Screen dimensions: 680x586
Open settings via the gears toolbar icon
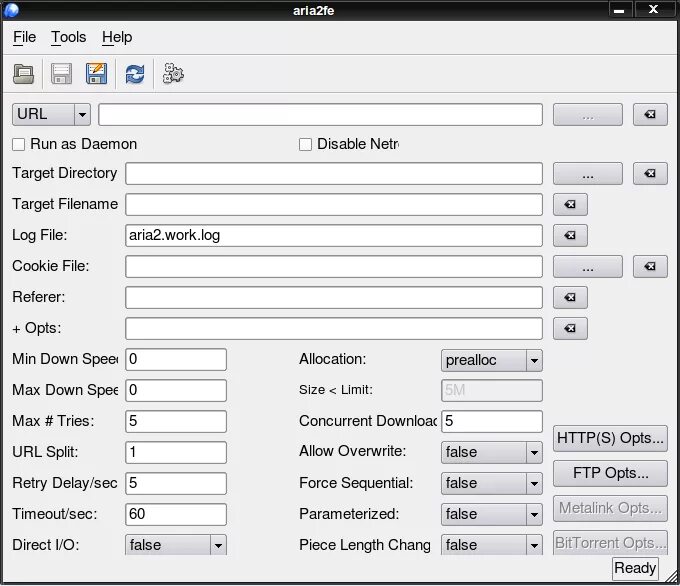pyautogui.click(x=173, y=74)
